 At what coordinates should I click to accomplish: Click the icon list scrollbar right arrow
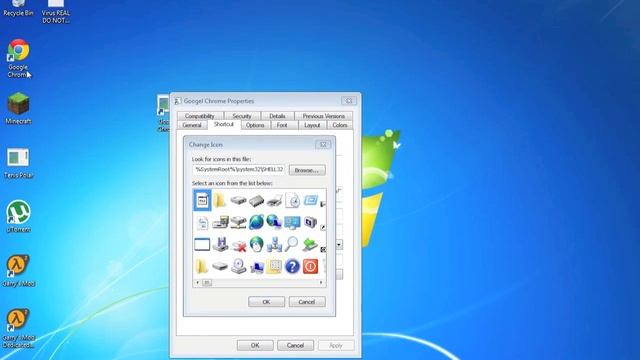[x=321, y=282]
